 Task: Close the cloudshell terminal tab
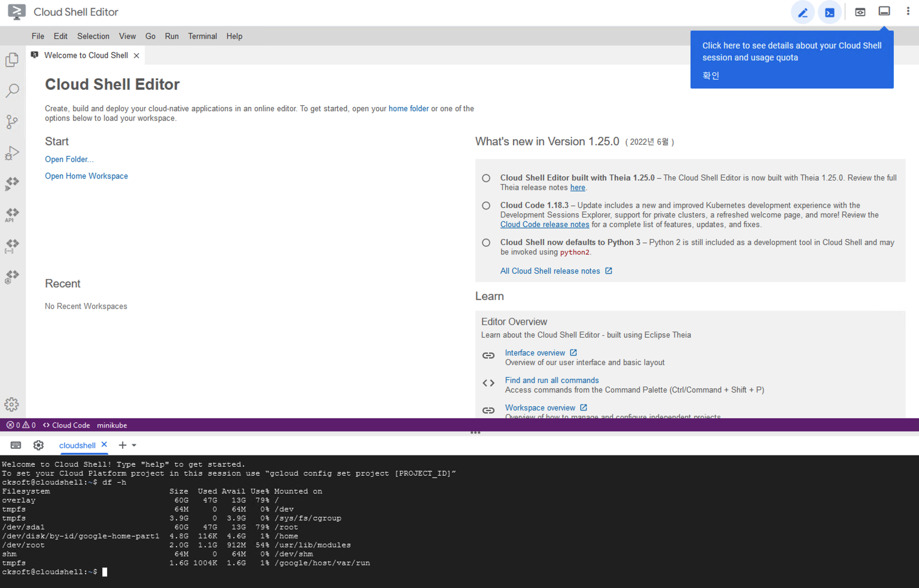[x=104, y=445]
